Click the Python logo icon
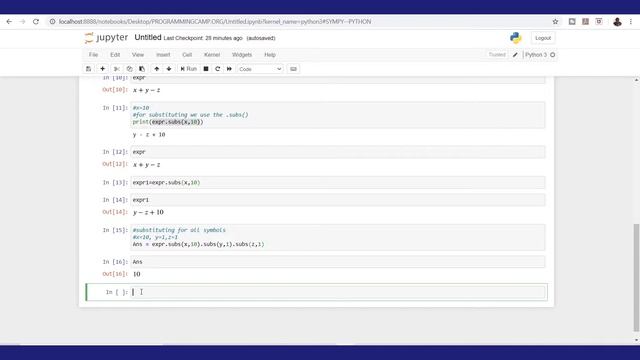The height and width of the screenshot is (360, 640). pyautogui.click(x=516, y=38)
